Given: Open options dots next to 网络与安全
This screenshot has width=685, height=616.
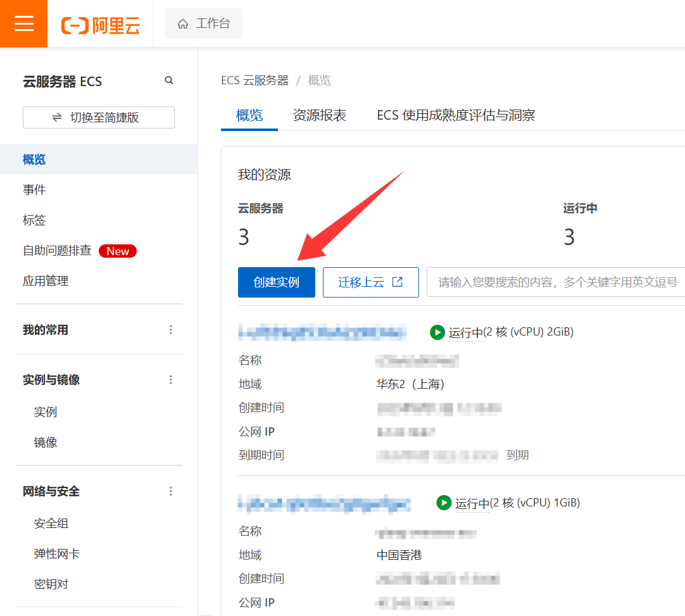Looking at the screenshot, I should tap(170, 491).
